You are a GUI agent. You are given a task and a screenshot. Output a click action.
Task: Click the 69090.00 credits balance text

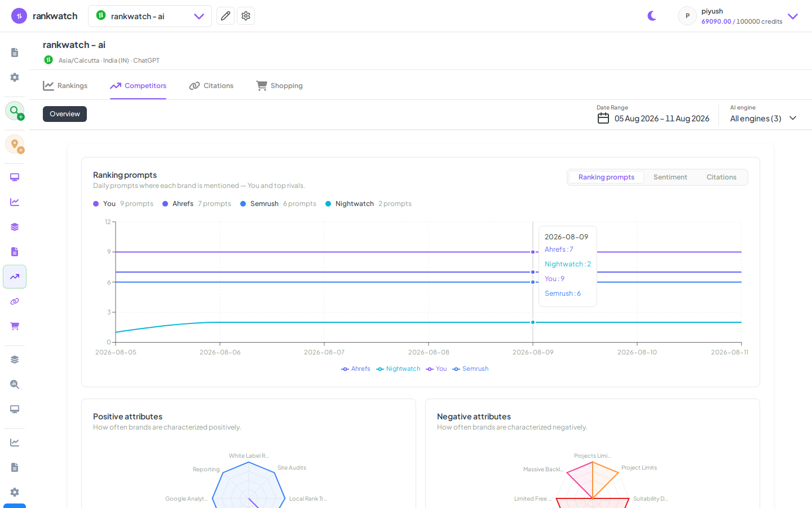716,21
